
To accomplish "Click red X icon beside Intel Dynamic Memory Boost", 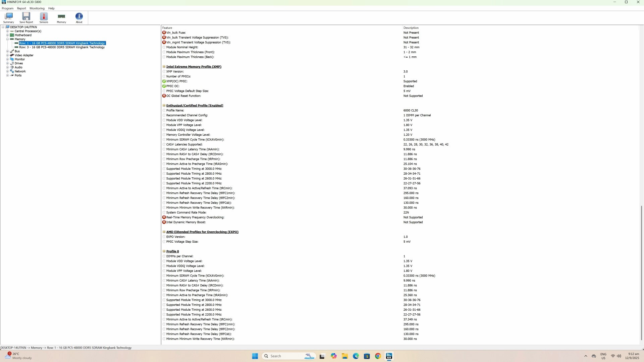I will pos(164,222).
